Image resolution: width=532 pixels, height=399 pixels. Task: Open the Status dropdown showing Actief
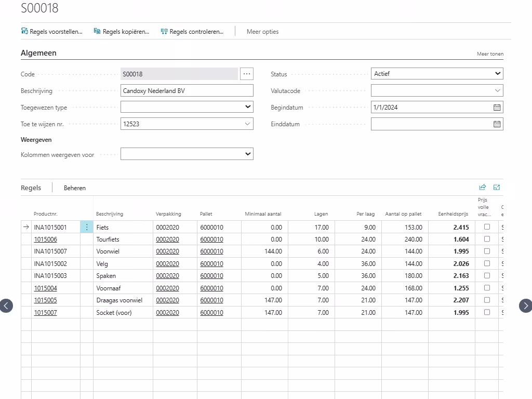click(437, 74)
